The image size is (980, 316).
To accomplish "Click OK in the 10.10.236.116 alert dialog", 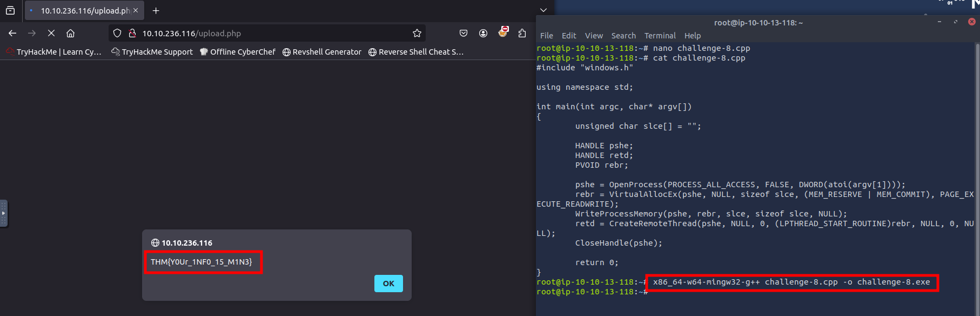I will (x=388, y=284).
